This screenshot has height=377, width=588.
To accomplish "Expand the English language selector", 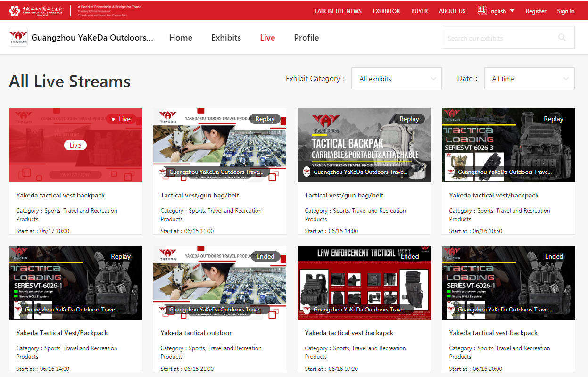I will [501, 11].
